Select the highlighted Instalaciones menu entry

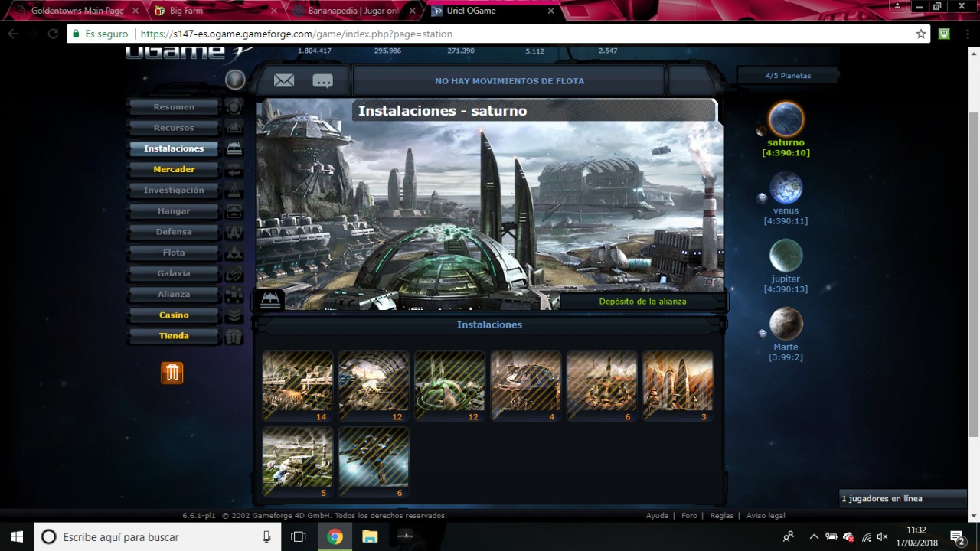pyautogui.click(x=174, y=148)
